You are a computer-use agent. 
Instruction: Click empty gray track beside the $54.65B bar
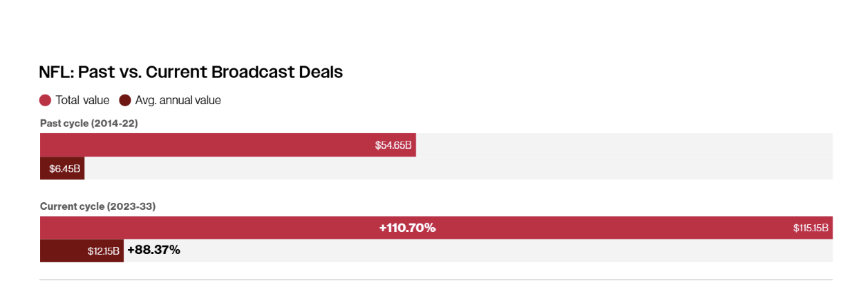pyautogui.click(x=622, y=146)
